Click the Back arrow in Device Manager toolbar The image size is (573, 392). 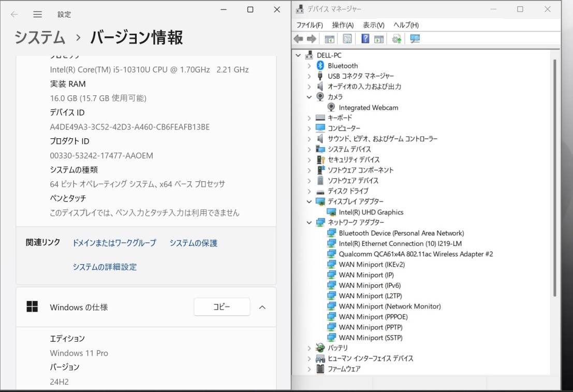pos(298,39)
